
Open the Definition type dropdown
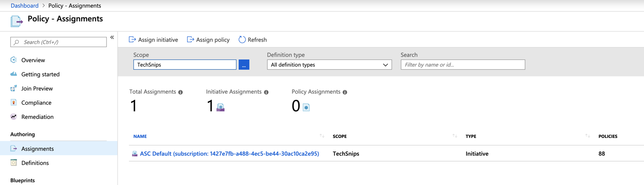point(329,65)
